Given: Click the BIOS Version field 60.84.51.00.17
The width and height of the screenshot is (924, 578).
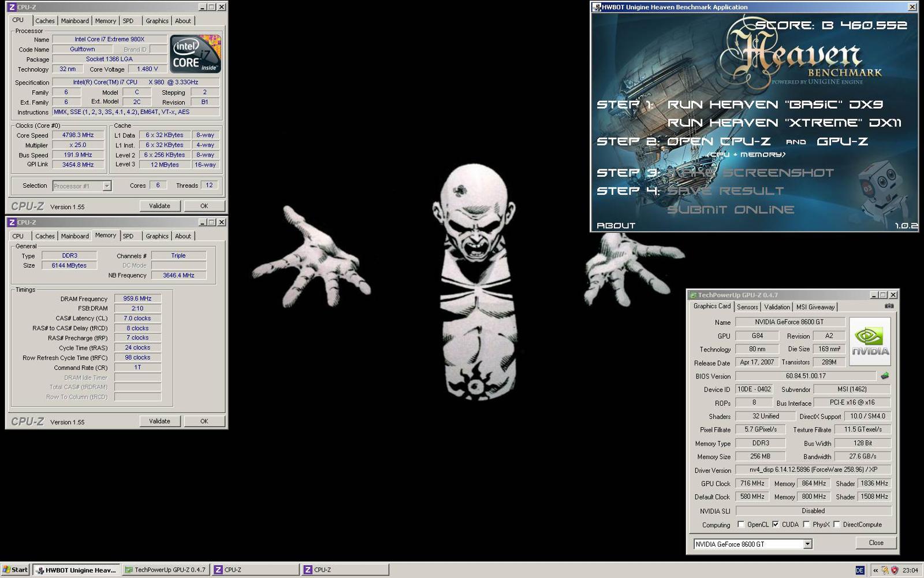Looking at the screenshot, I should pyautogui.click(x=806, y=376).
